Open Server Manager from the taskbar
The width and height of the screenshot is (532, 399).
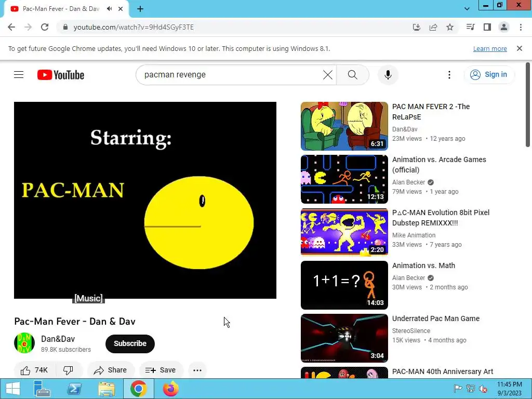[x=42, y=389]
